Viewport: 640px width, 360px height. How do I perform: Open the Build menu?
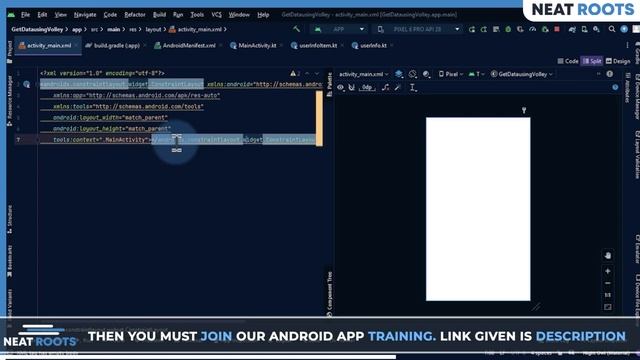pyautogui.click(x=159, y=15)
